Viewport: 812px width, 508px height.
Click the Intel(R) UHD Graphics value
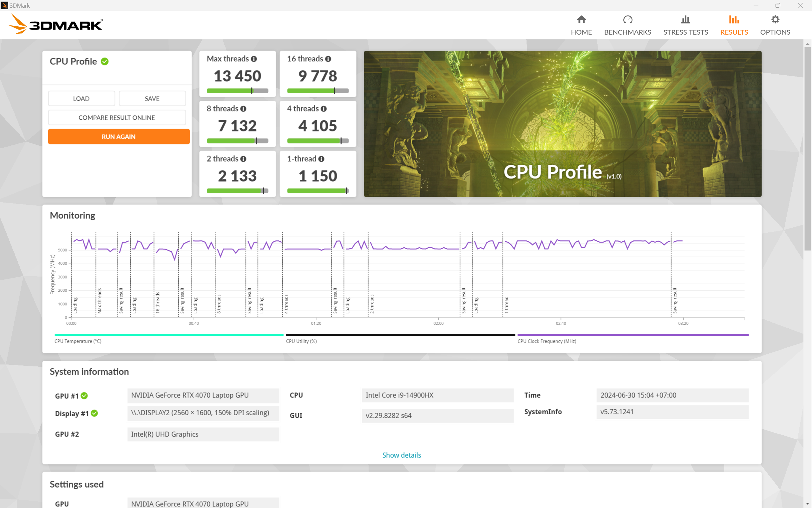tap(203, 434)
